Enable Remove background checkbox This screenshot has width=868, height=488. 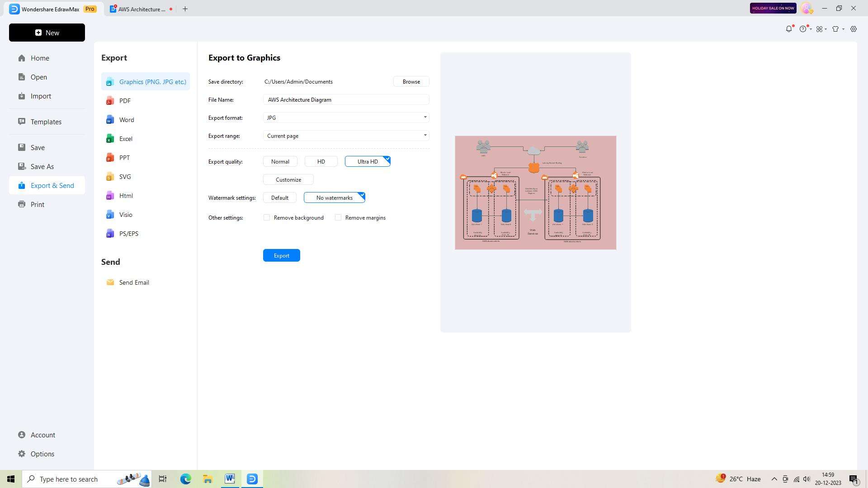point(267,217)
